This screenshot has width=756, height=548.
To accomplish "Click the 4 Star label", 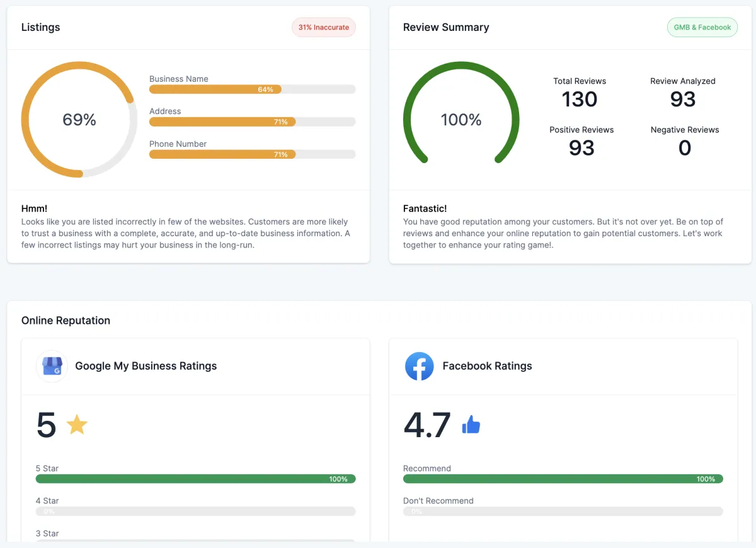I will (47, 501).
